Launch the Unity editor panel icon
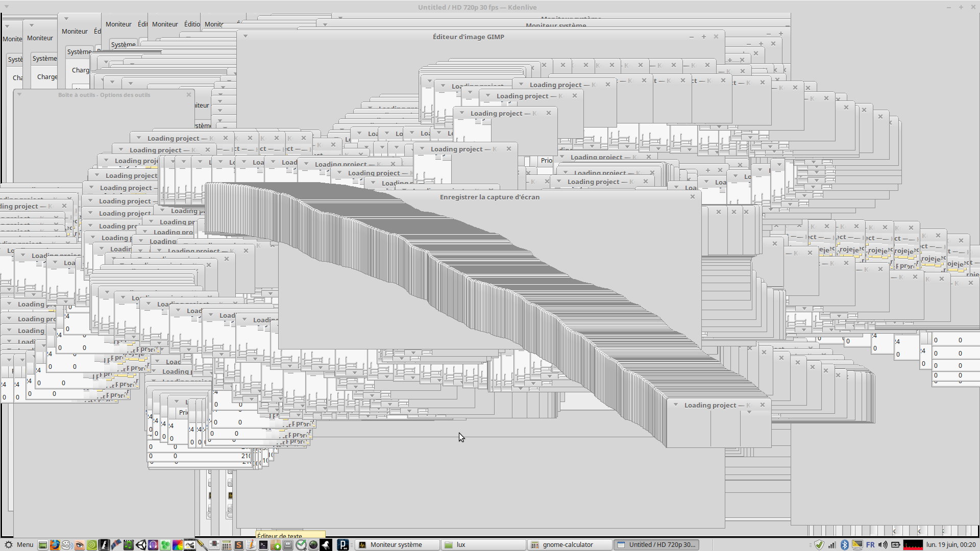Screen dimensions: 980x551 pos(141,545)
